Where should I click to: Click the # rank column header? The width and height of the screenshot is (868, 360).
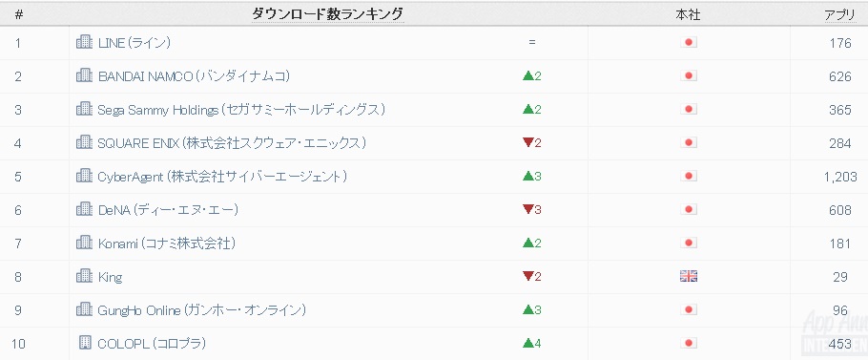tap(19, 15)
